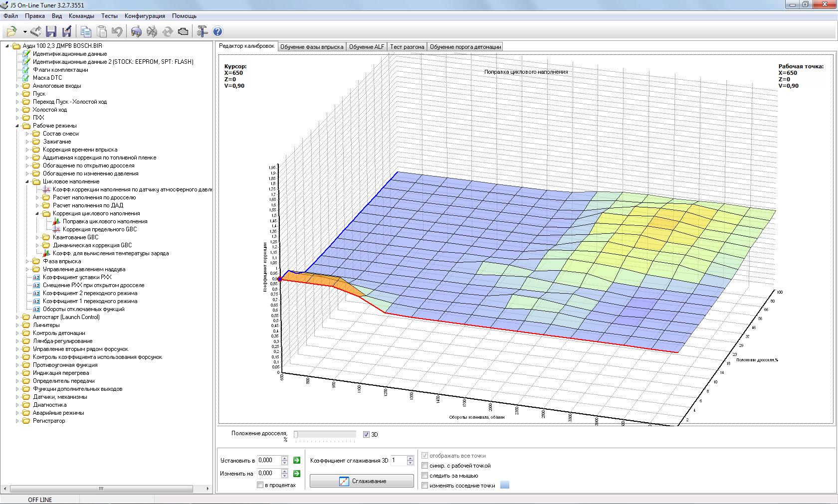The image size is (838, 504).
Task: Open Коэффициент 1 переходного режима item
Action: [90, 301]
